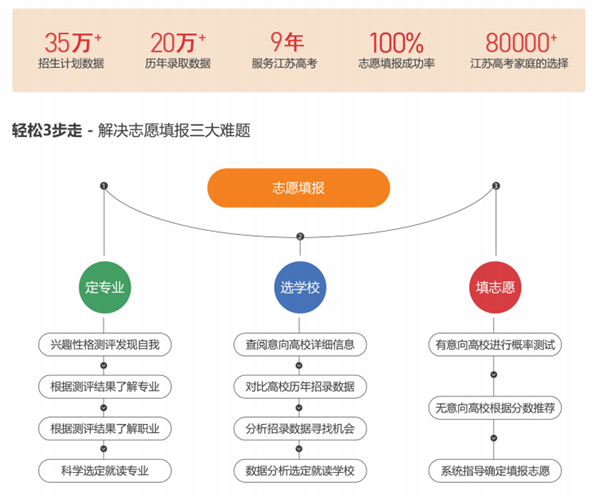Open 兴趣性格测评发现自我 step
This screenshot has height=494, width=600.
coord(104,344)
